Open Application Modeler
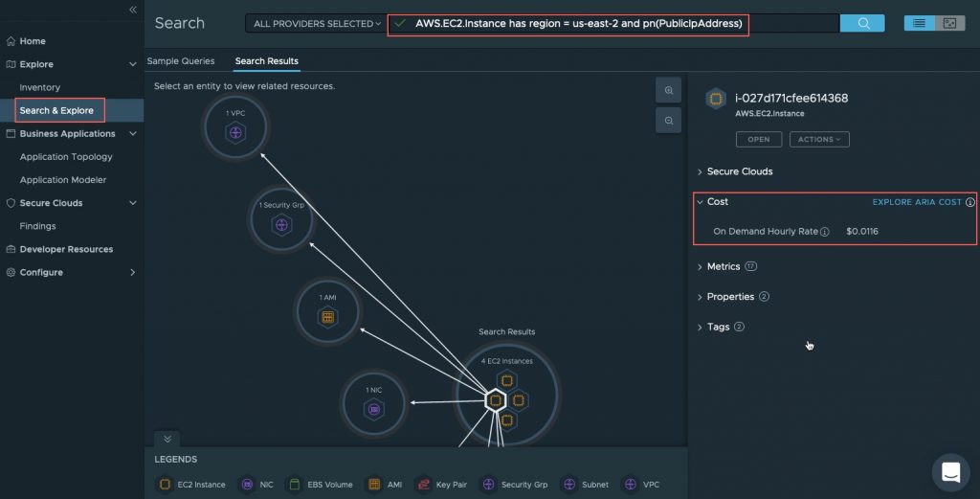Image resolution: width=980 pixels, height=499 pixels. click(x=63, y=180)
